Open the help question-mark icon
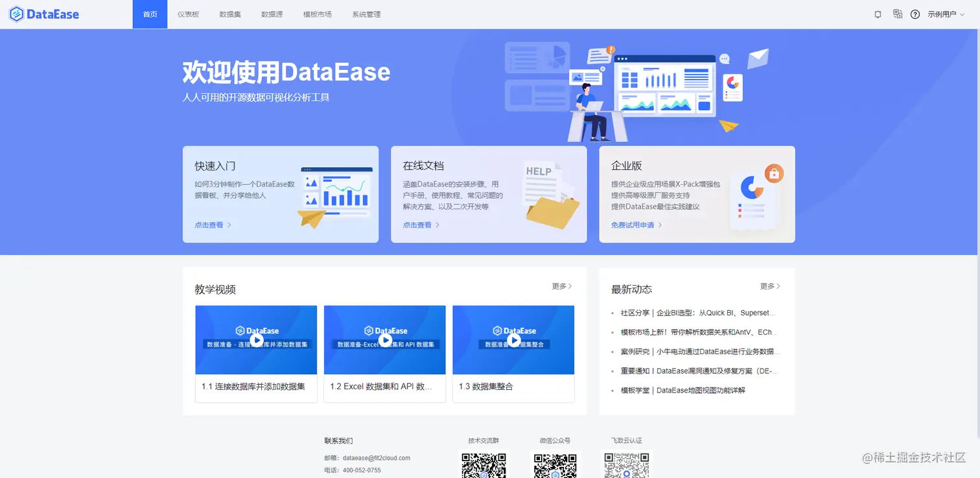This screenshot has height=478, width=980. coord(915,14)
